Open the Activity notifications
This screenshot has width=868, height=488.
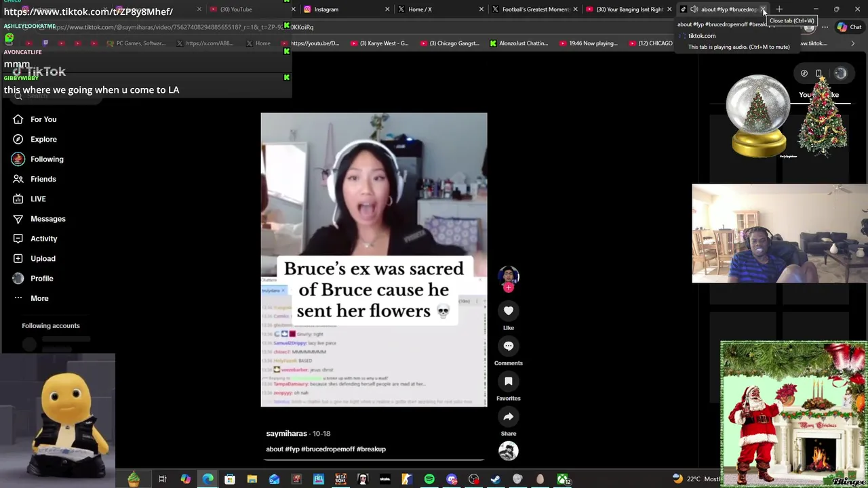(x=35, y=239)
